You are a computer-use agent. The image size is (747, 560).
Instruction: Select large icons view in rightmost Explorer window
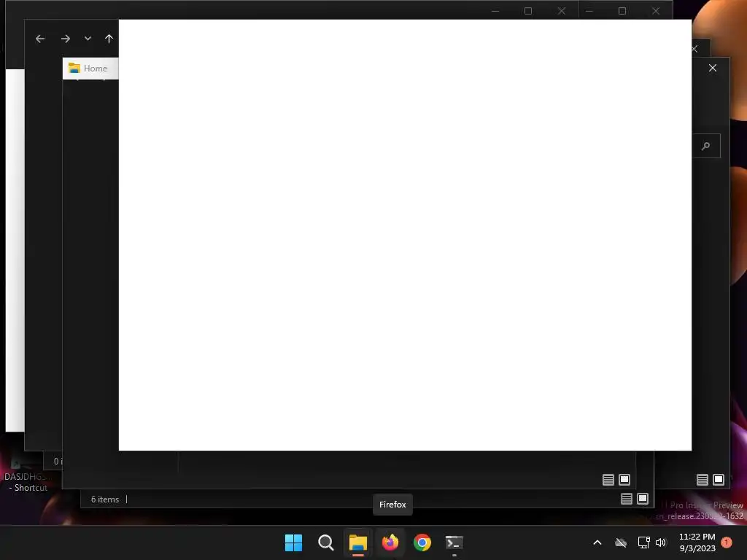pyautogui.click(x=719, y=480)
